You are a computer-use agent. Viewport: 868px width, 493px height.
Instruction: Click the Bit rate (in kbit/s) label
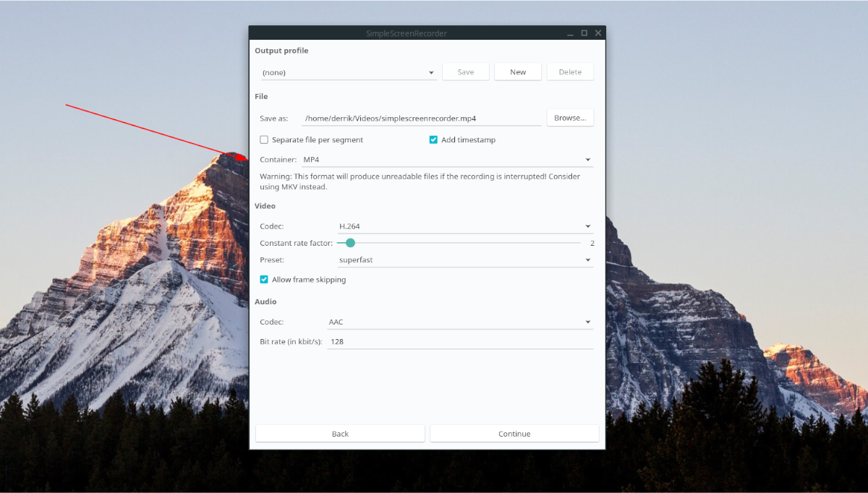291,341
